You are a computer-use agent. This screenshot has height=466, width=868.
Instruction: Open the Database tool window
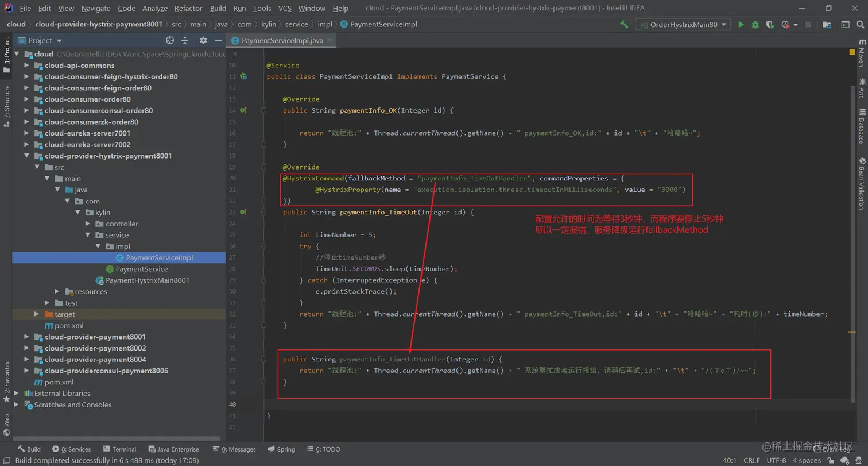[x=862, y=125]
